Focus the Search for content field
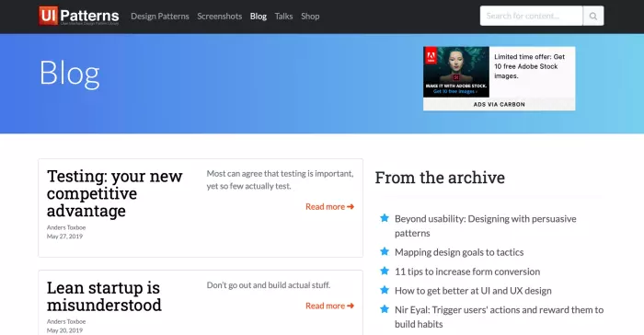Viewport: 644px width, 335px height. coord(531,16)
